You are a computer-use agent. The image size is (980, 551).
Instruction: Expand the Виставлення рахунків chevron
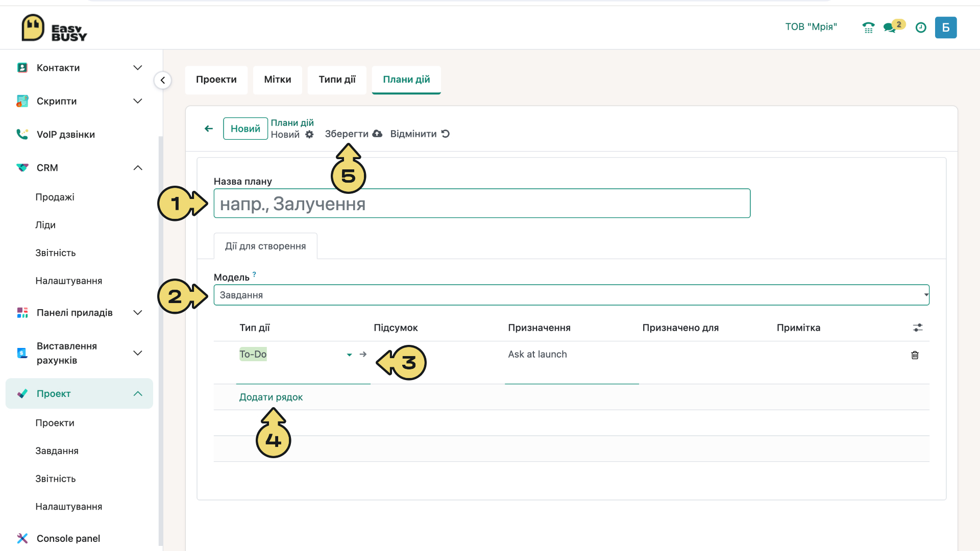(138, 353)
